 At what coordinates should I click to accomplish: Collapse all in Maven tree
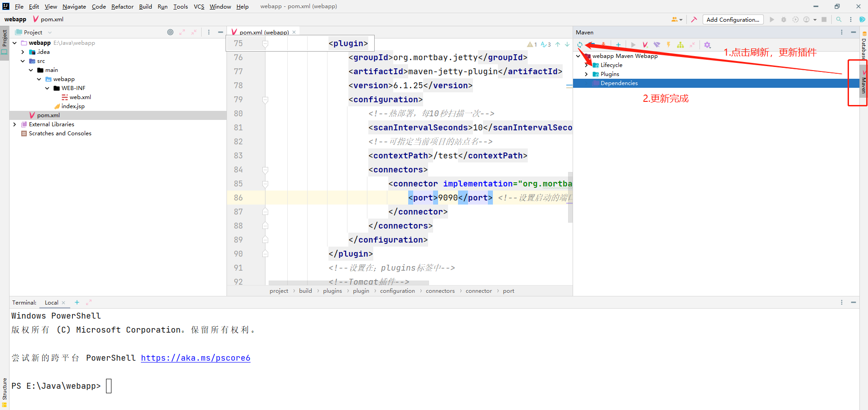click(x=692, y=45)
